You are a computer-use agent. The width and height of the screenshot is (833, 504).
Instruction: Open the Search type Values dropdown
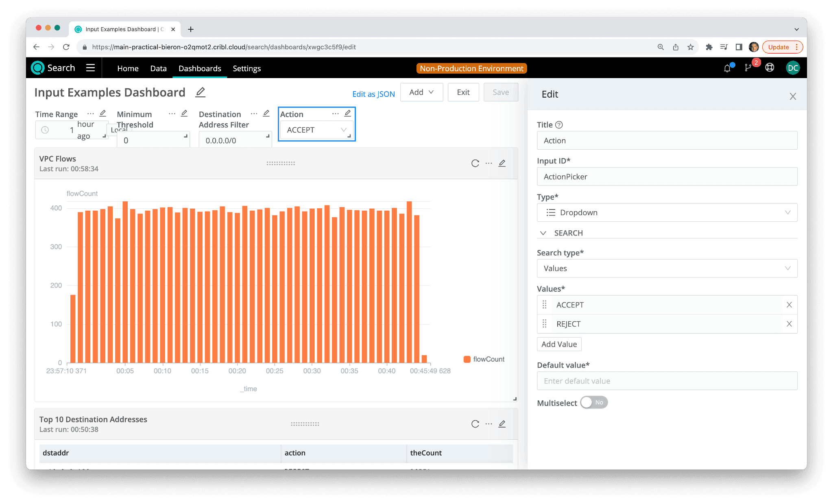coord(667,268)
